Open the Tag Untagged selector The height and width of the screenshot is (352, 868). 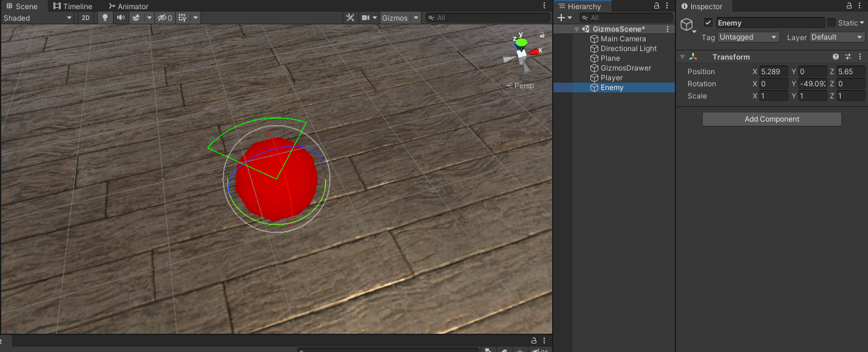click(748, 37)
